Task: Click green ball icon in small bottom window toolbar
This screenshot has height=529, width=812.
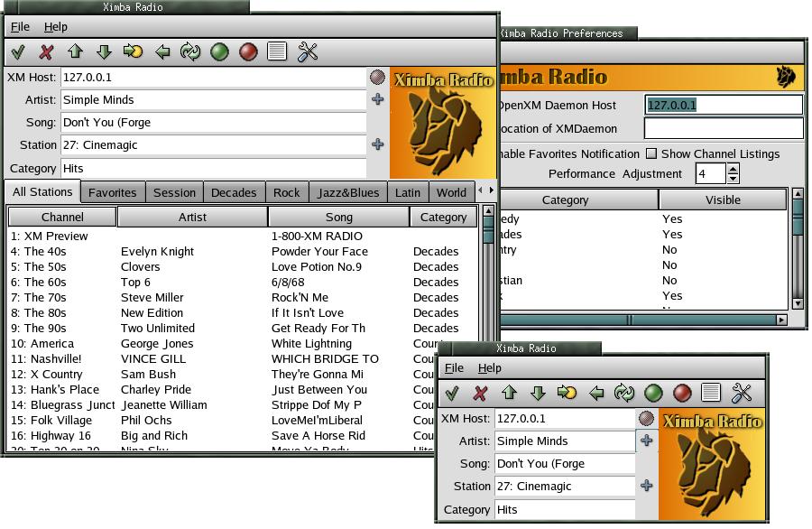Action: tap(654, 393)
